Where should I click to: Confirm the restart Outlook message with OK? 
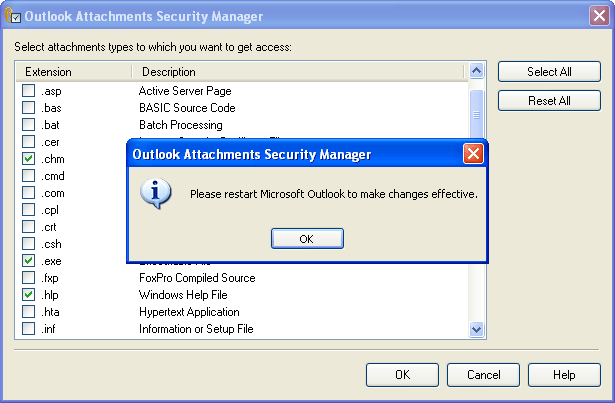point(307,239)
